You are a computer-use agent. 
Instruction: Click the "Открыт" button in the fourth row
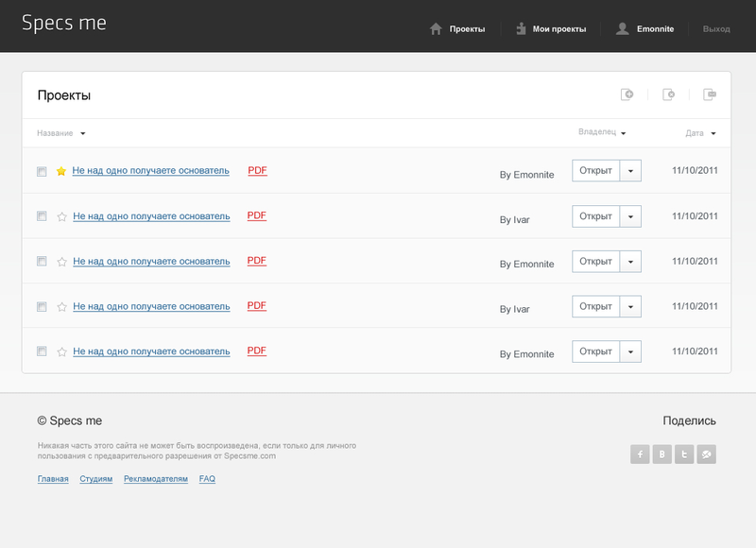(x=595, y=307)
